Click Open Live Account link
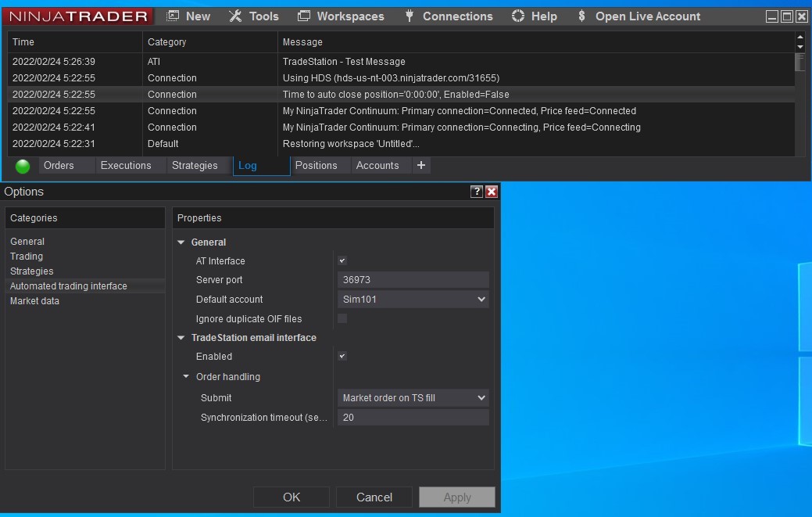 point(647,16)
